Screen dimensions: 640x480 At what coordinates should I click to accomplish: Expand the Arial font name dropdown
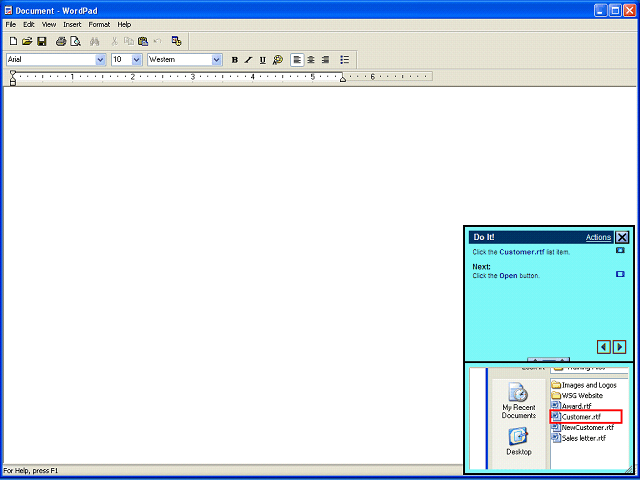tap(100, 60)
